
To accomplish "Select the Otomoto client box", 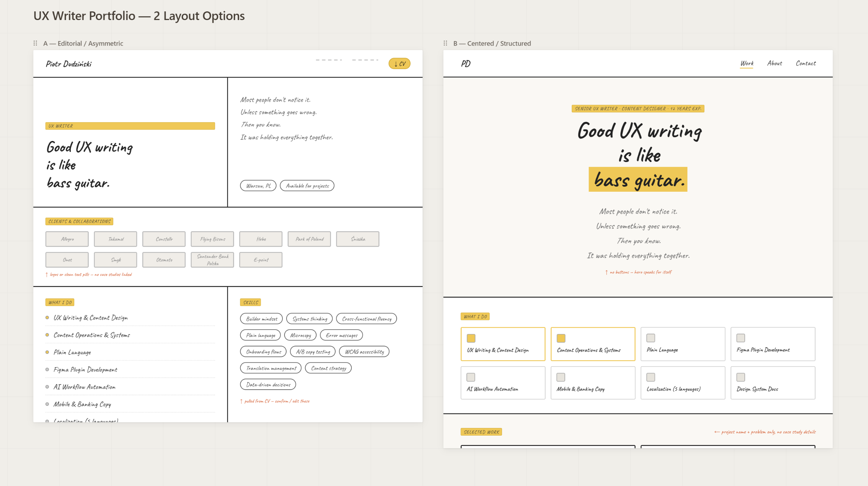I will (164, 260).
